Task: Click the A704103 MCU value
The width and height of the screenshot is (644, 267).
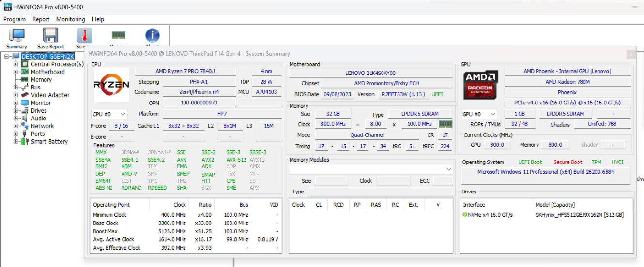Action: coord(266,92)
